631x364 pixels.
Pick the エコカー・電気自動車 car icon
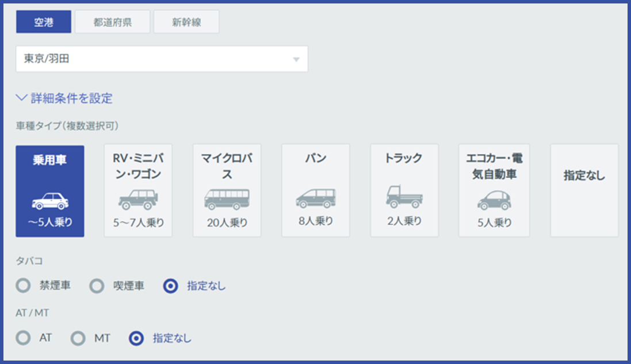pos(493,201)
